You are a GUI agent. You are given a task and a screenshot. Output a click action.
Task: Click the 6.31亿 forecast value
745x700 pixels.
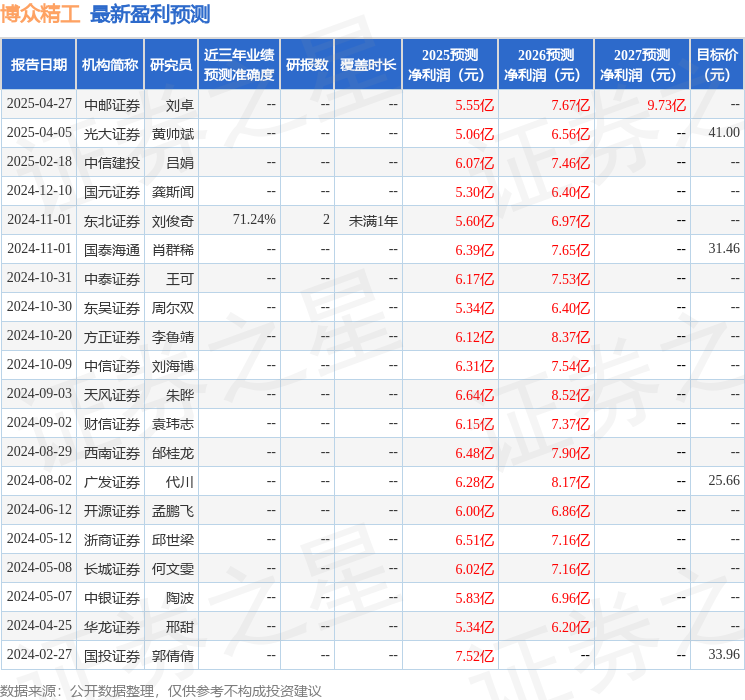point(474,366)
